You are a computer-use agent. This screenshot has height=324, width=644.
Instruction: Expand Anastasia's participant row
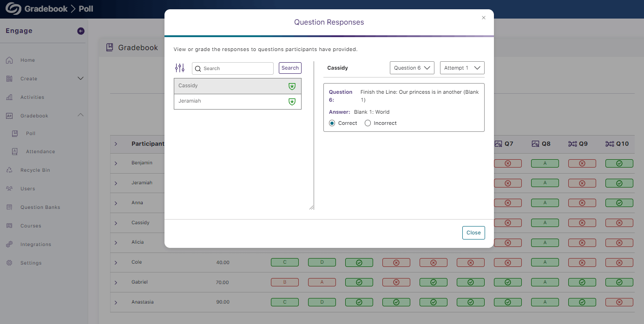pos(116,303)
